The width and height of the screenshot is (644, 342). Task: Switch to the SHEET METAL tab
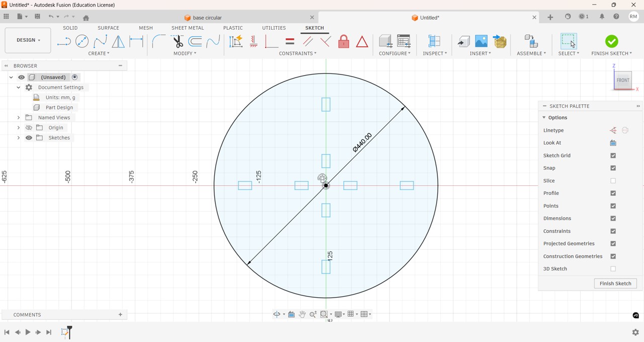[x=188, y=28]
